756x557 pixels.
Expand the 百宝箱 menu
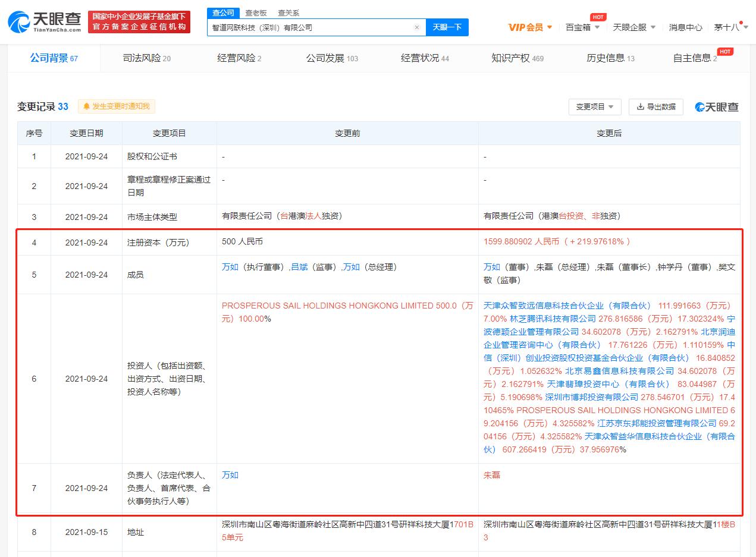pos(582,27)
